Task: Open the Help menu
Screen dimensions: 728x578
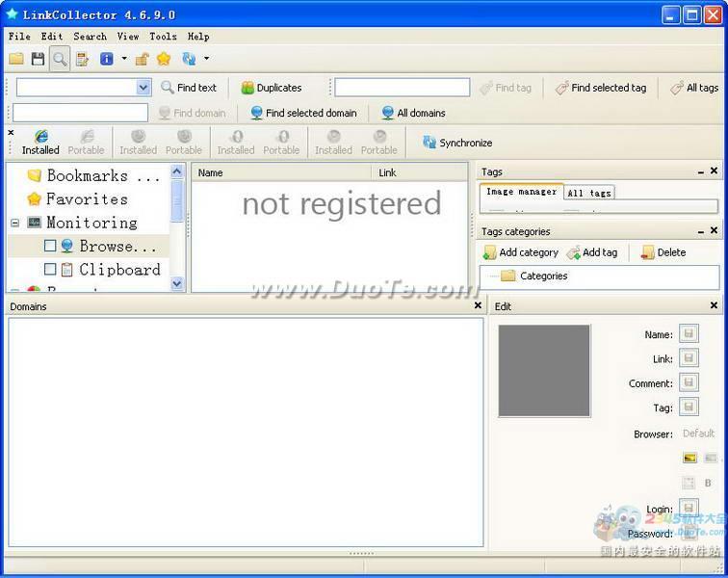Action: click(x=198, y=37)
